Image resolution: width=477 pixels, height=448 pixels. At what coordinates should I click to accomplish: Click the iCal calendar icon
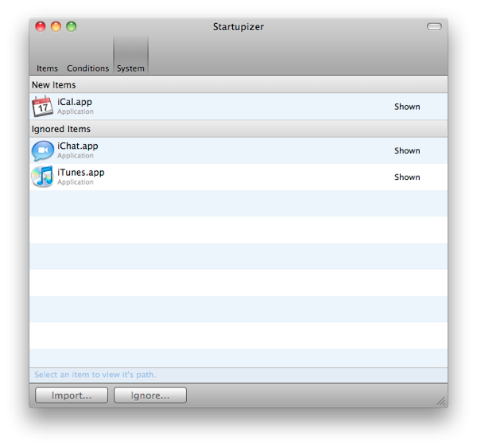pos(43,107)
